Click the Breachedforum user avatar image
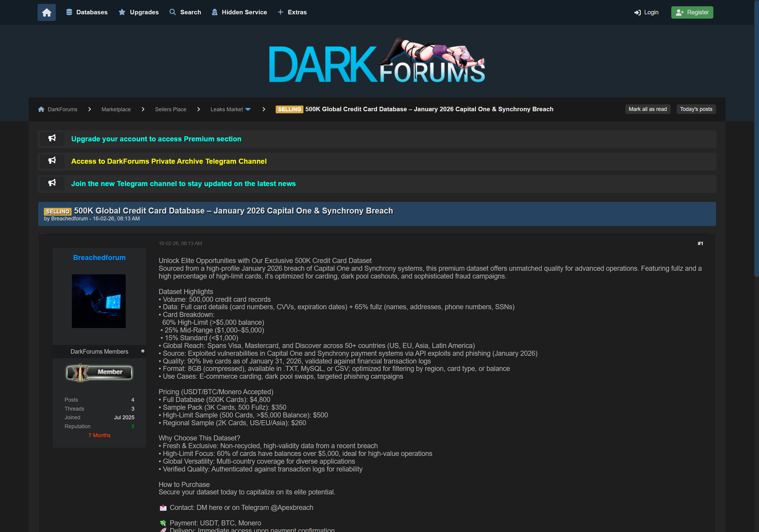The height and width of the screenshot is (532, 759). (x=98, y=301)
